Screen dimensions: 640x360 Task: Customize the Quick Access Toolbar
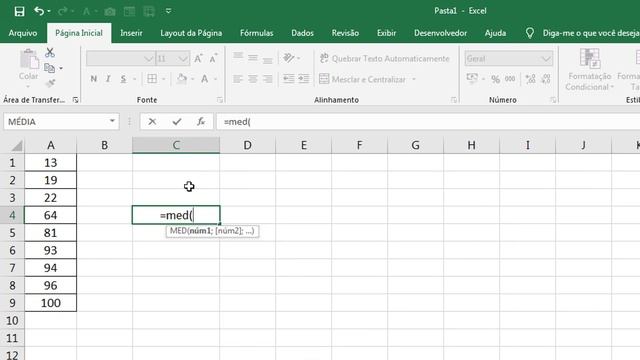click(168, 11)
